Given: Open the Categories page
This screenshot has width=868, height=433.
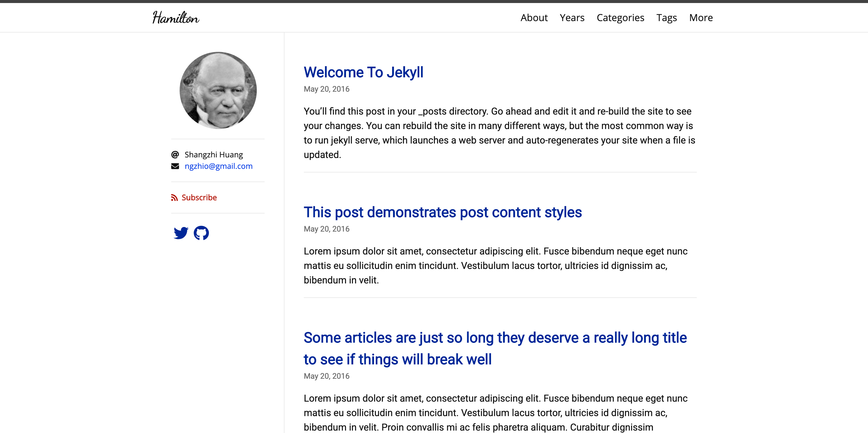Looking at the screenshot, I should (x=620, y=17).
